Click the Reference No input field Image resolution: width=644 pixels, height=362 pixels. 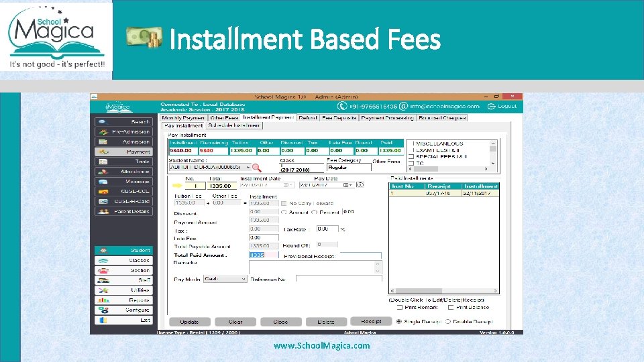pyautogui.click(x=339, y=279)
